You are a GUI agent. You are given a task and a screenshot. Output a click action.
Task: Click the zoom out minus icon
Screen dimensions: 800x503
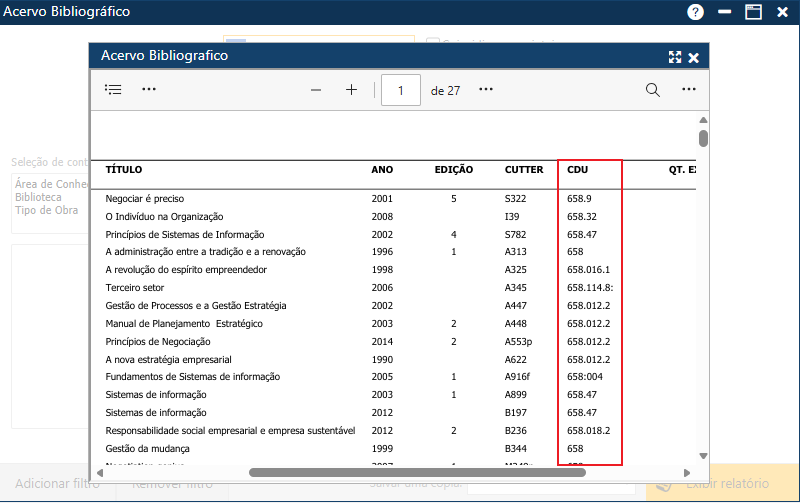click(316, 90)
